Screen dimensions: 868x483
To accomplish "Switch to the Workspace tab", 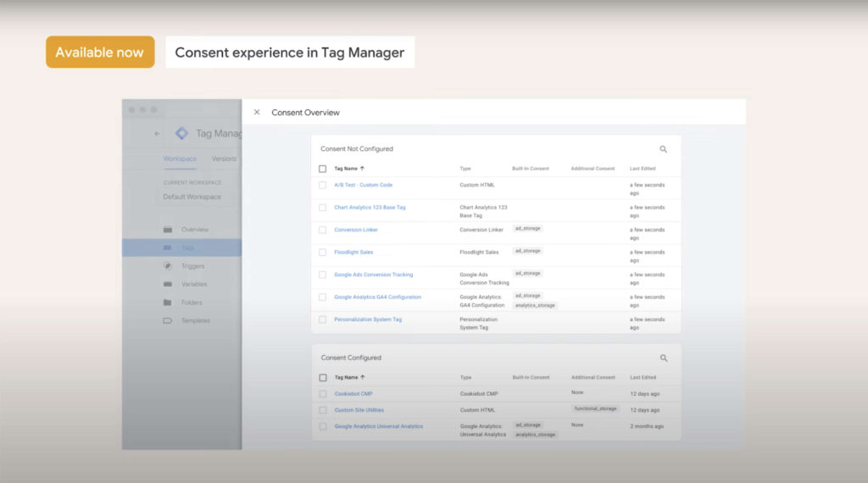I will pyautogui.click(x=180, y=158).
